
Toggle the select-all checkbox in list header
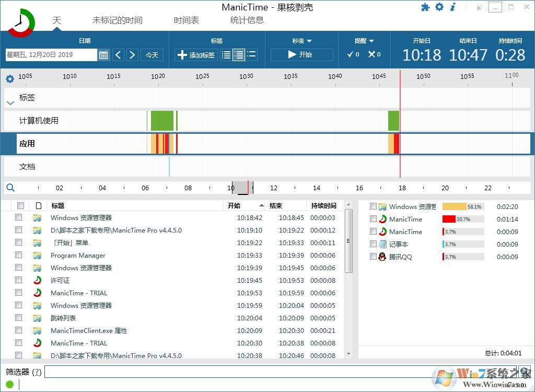[x=20, y=205]
